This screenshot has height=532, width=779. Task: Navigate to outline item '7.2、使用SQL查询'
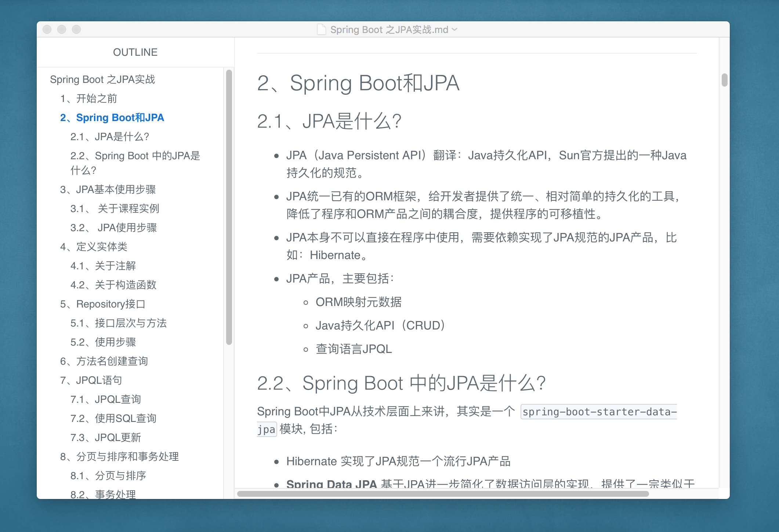point(113,418)
